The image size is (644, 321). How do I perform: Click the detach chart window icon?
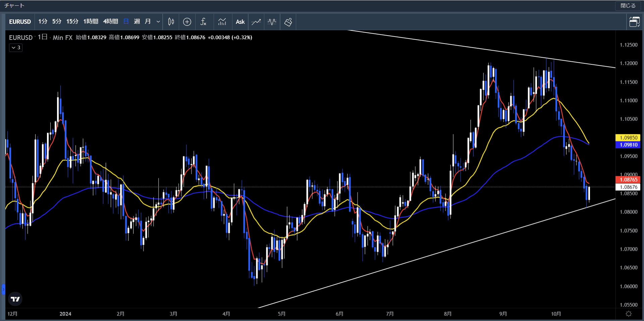[x=634, y=22]
